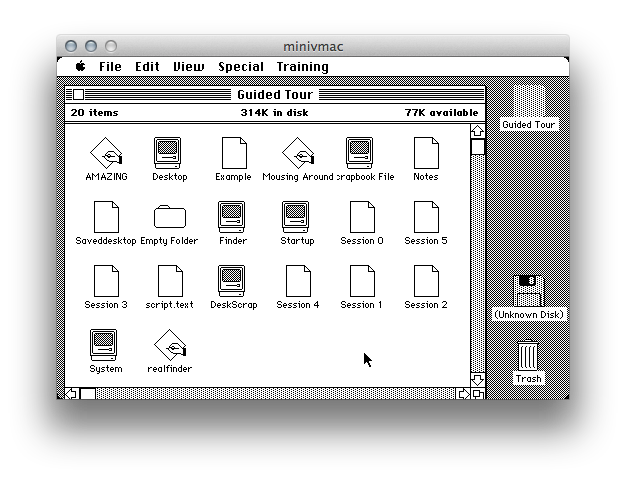This screenshot has width=626, height=478.
Task: Select the Scrapbook File icon
Action: coord(359,153)
